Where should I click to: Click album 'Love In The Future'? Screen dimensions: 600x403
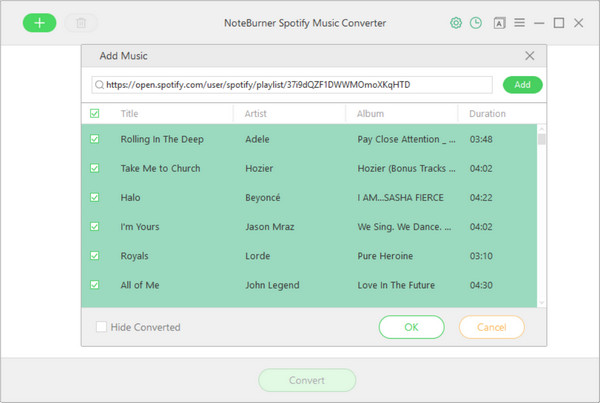pyautogui.click(x=396, y=285)
